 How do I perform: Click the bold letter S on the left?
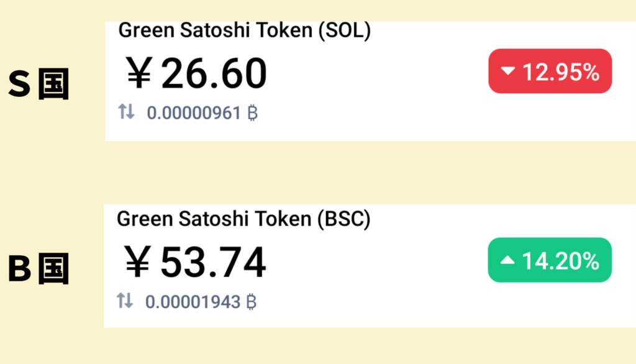[x=19, y=86]
